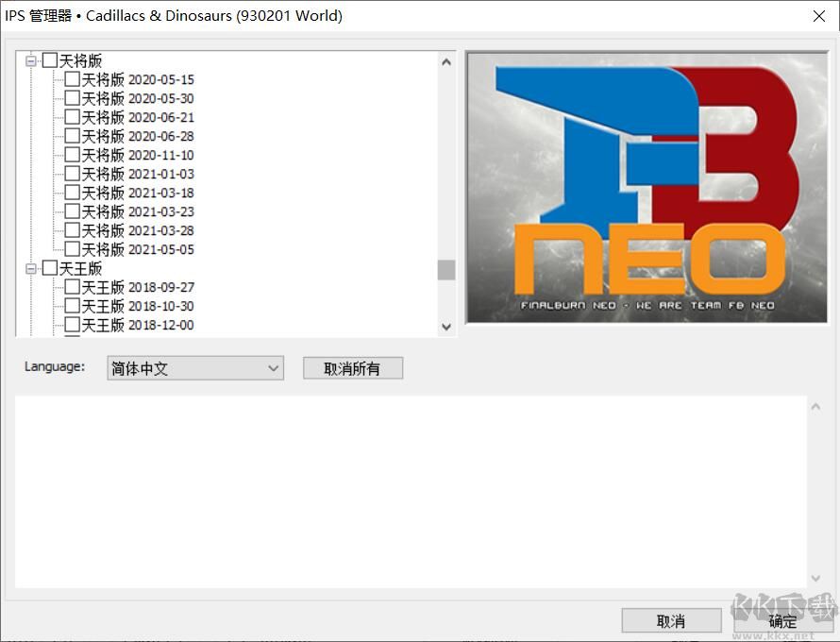Check the 天将版 2021-03-23 checkbox
840x642 pixels.
[x=73, y=211]
